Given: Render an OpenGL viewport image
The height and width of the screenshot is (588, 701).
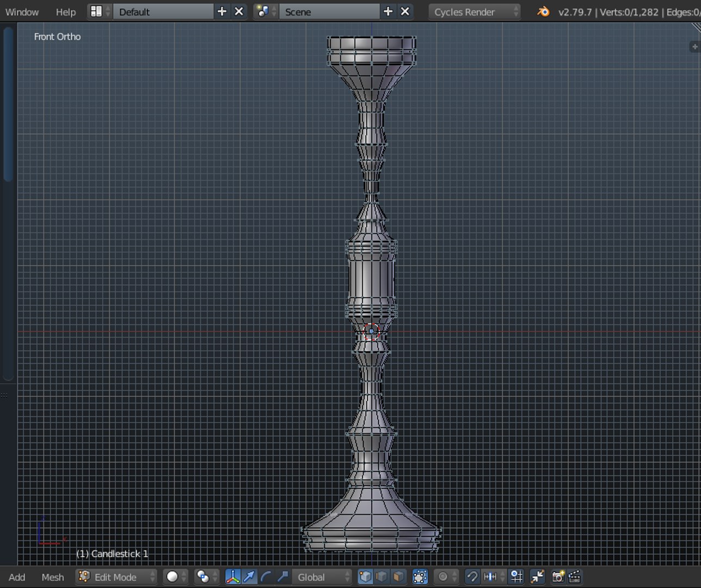Looking at the screenshot, I should [x=558, y=577].
